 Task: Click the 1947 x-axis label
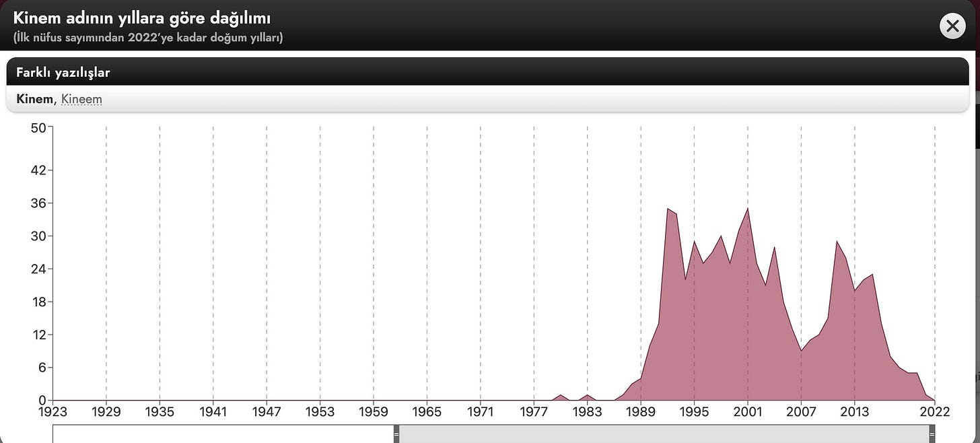pyautogui.click(x=267, y=411)
